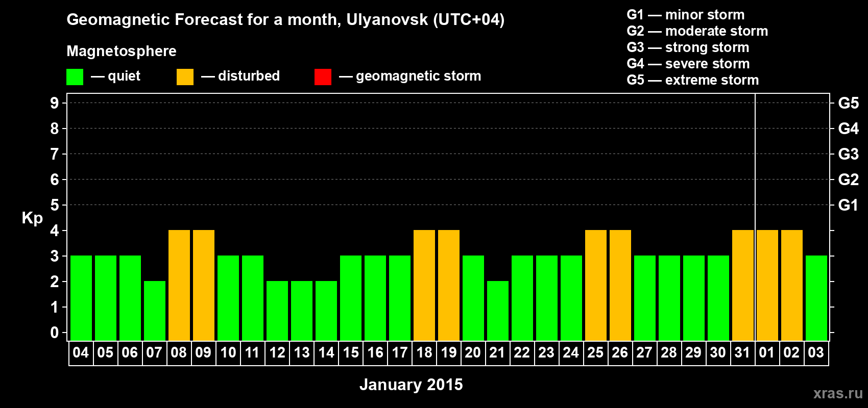
Task: Click the orange bar above date 19
Action: pos(449,285)
